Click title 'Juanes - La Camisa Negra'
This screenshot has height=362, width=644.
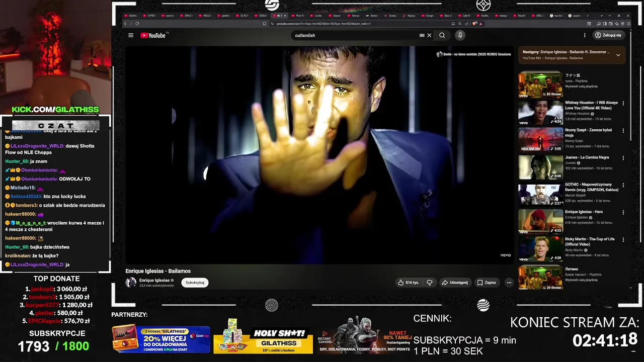click(587, 157)
